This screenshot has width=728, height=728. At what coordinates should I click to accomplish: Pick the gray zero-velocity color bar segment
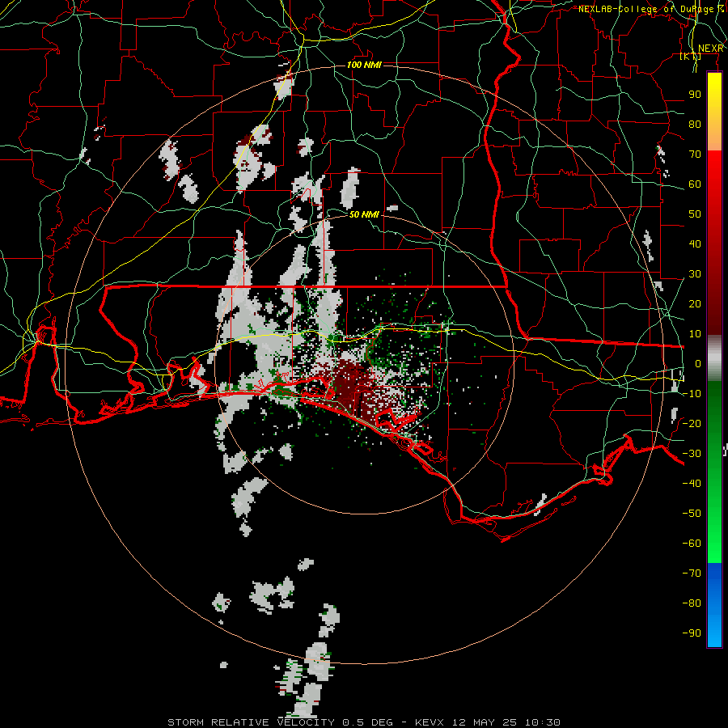[x=714, y=358]
